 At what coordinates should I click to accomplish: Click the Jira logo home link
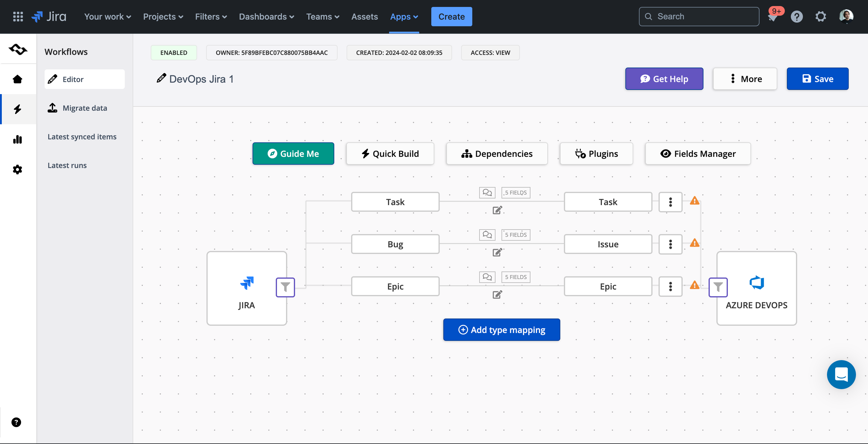[x=49, y=17]
